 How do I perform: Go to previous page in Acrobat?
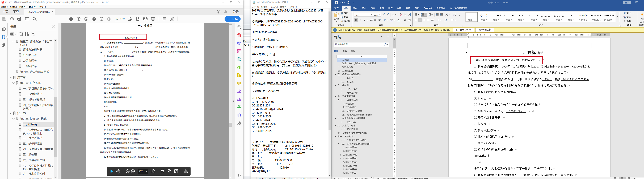pos(79,19)
